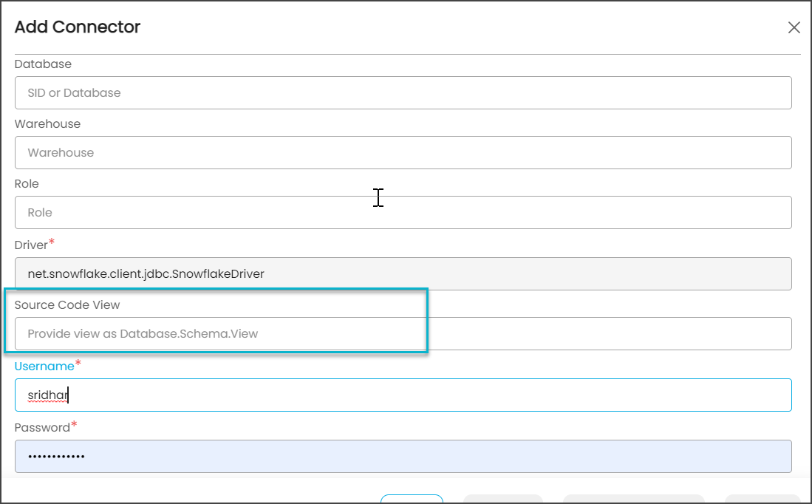
Task: Click the Warehouse field label
Action: pos(47,124)
